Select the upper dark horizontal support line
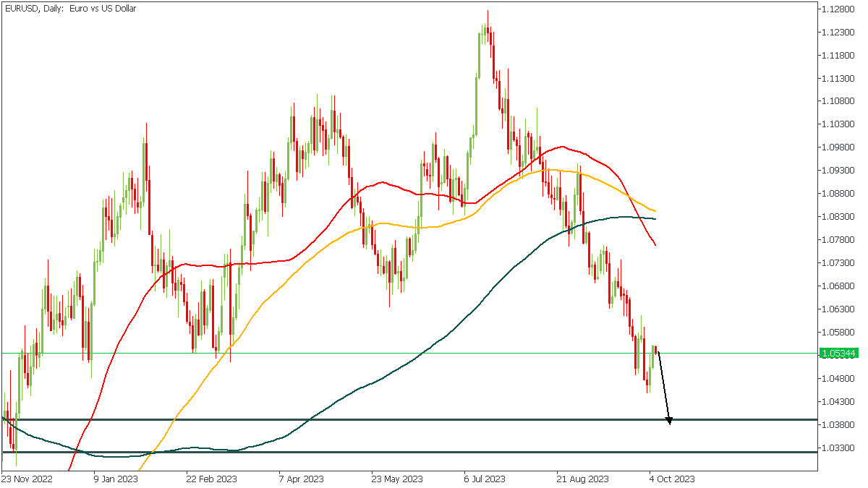Image resolution: width=868 pixels, height=488 pixels. (x=409, y=419)
